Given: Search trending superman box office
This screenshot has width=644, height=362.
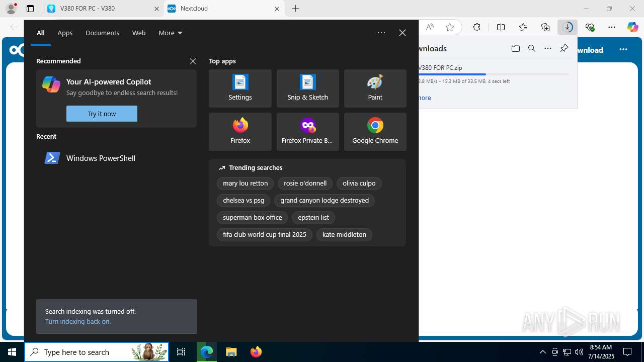Looking at the screenshot, I should pyautogui.click(x=253, y=218).
